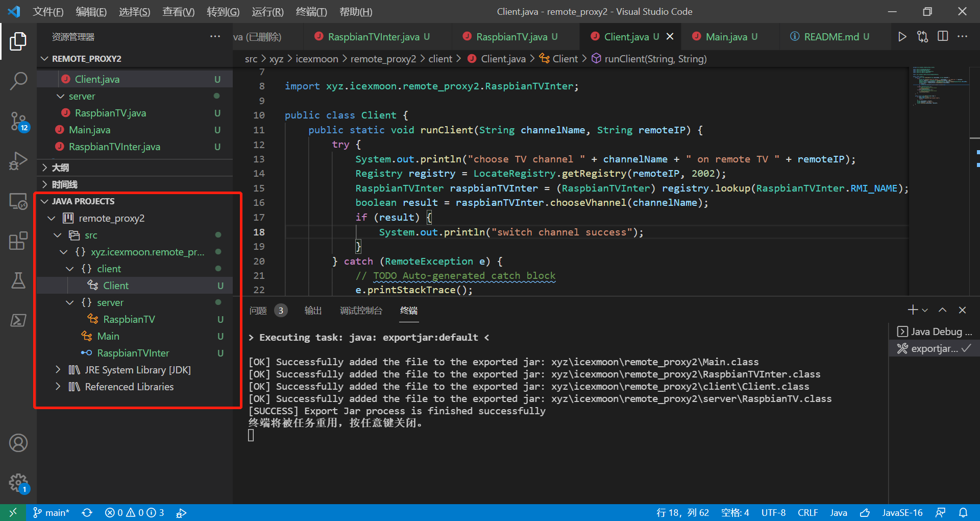Collapse the server folder in file explorer

(60, 96)
